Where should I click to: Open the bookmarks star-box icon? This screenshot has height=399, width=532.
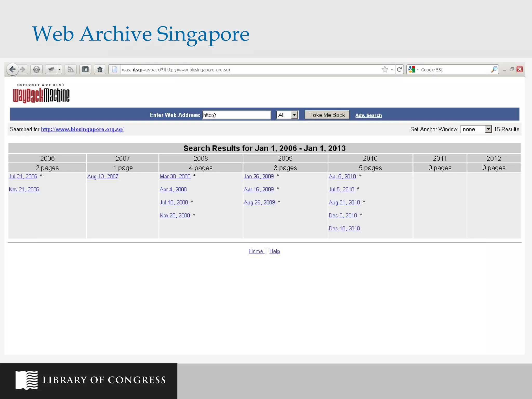coord(85,69)
